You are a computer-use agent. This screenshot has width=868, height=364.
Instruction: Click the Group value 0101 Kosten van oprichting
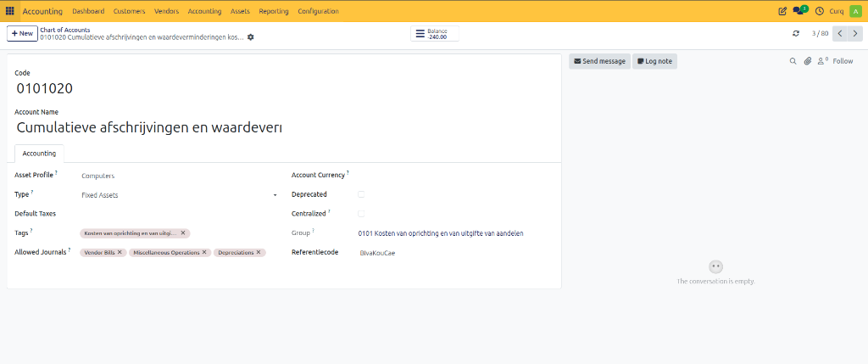point(441,233)
